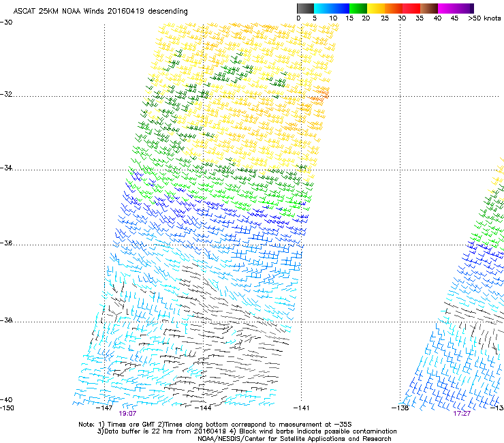Click the data buffer 22 hrs note line

pyautogui.click(x=247, y=431)
